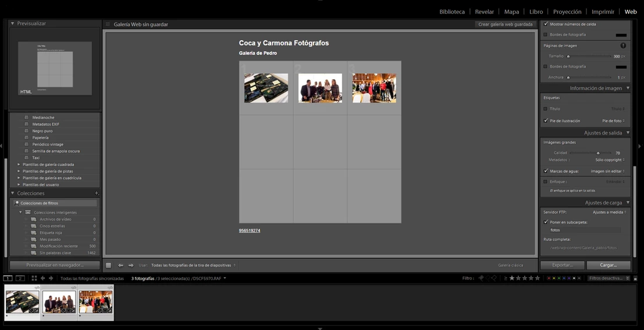This screenshot has width=644, height=330.
Task: Switch to the Biblioteca module
Action: (452, 12)
